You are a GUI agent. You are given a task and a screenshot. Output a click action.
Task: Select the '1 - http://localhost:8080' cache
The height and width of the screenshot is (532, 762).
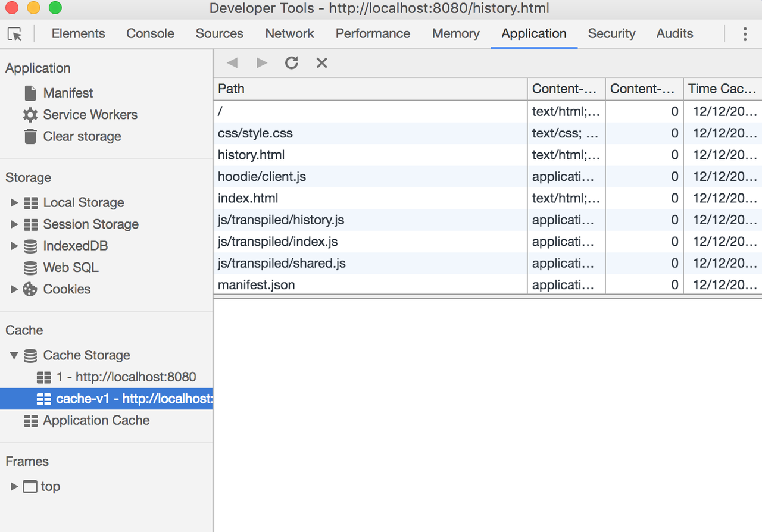(126, 377)
